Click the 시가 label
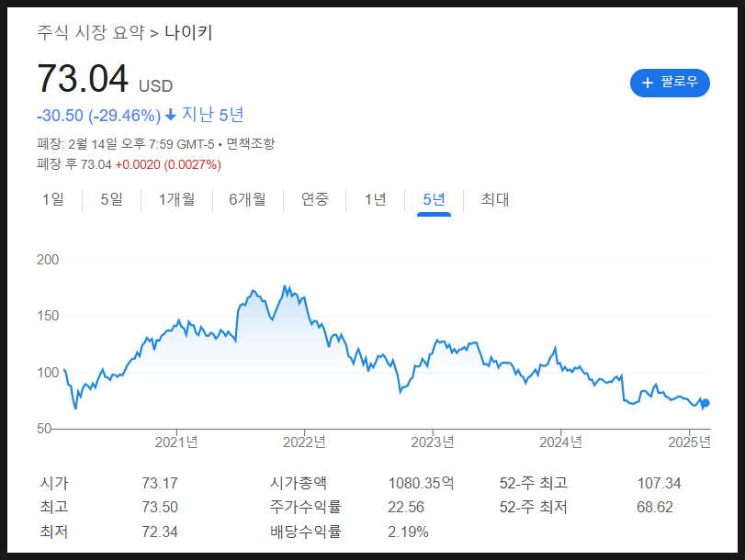The width and height of the screenshot is (745, 560). tap(54, 483)
